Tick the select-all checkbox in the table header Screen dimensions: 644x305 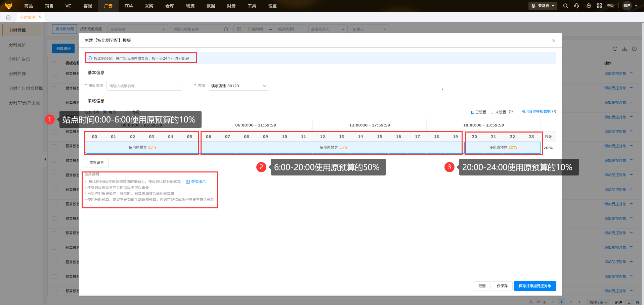tap(54, 63)
